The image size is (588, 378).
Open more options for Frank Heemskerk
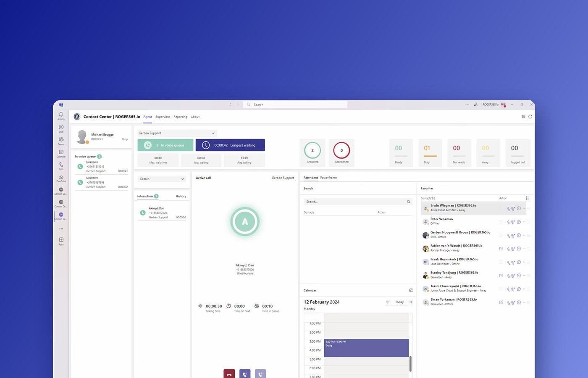(524, 262)
